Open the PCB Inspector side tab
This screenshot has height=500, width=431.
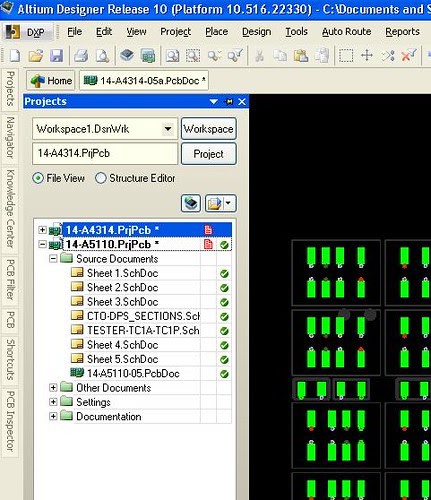[10, 421]
